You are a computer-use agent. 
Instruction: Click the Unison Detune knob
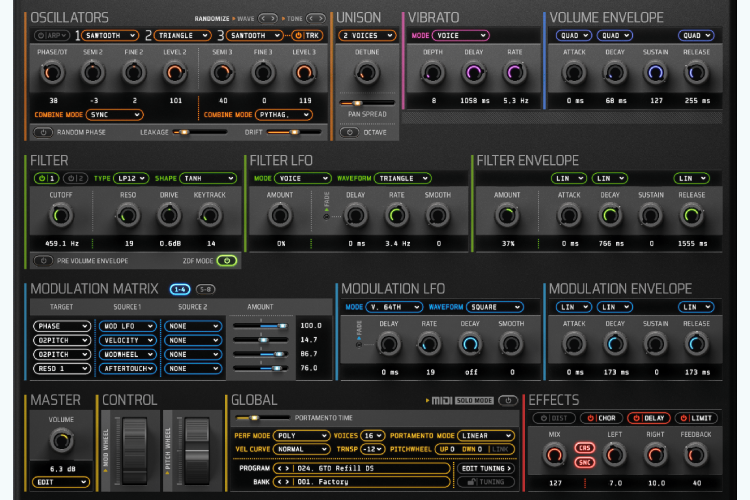click(367, 73)
